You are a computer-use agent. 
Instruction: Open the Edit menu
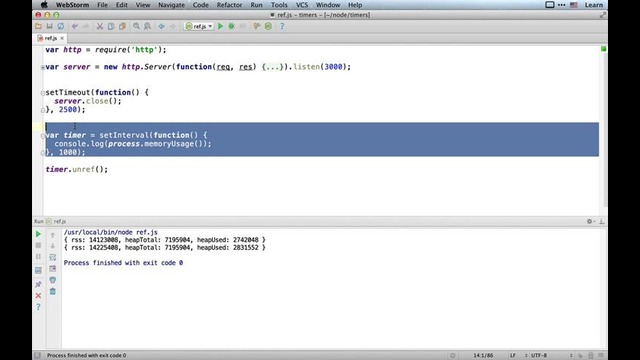tap(122, 5)
